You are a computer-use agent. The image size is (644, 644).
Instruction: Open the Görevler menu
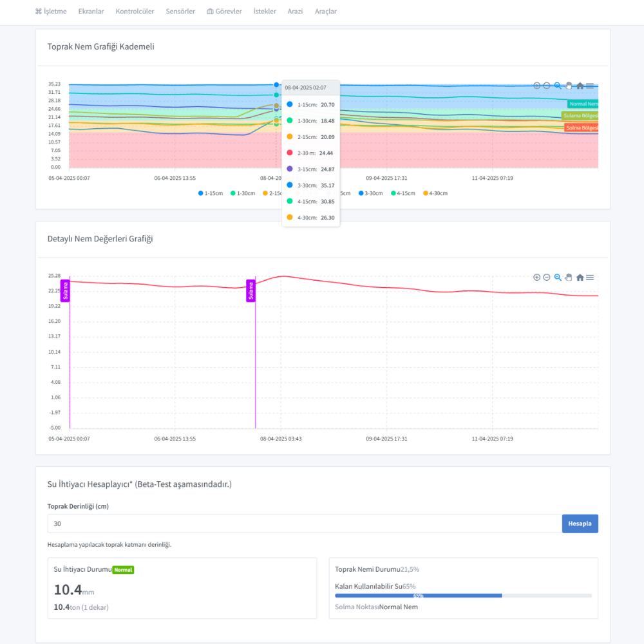[x=224, y=11]
